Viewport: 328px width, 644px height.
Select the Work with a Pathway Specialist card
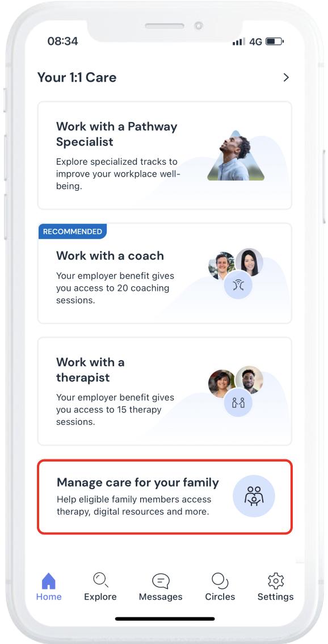[165, 155]
